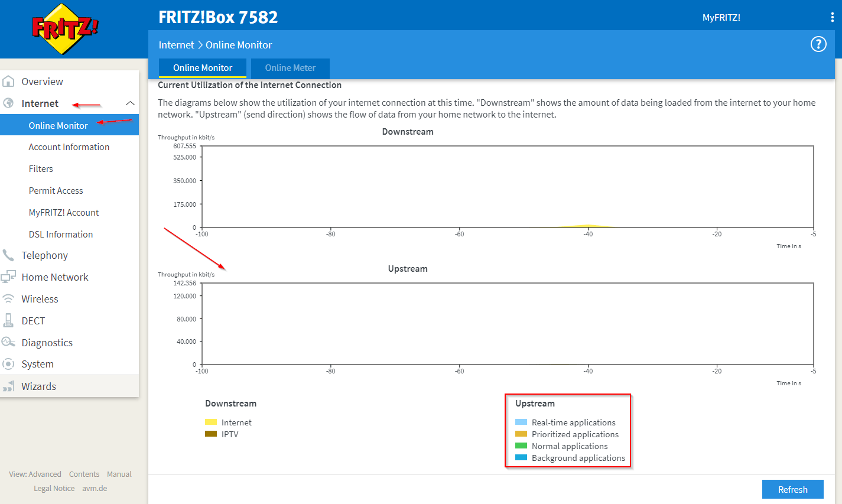Click the Internet breadcrumb link

[x=176, y=45]
